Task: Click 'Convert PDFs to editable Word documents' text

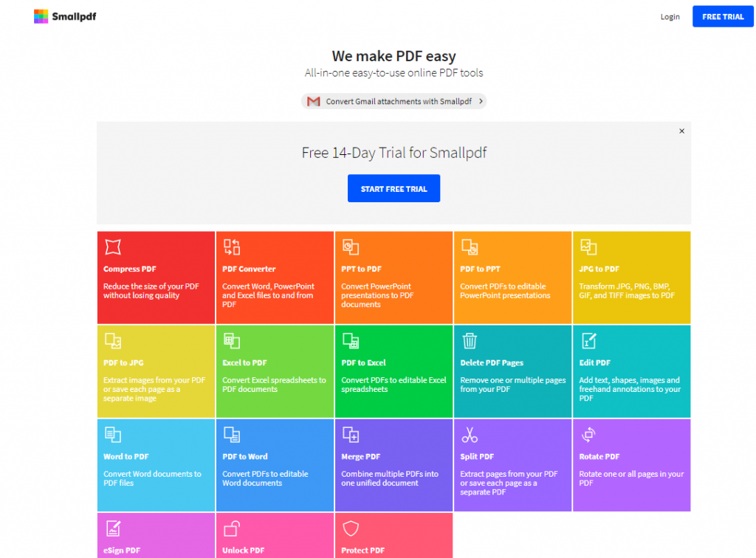Action: click(x=265, y=478)
